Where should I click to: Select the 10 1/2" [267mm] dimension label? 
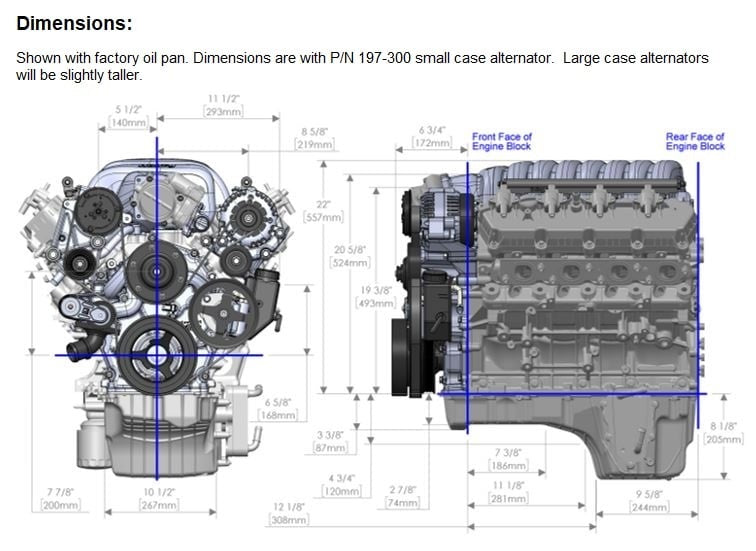point(159,499)
